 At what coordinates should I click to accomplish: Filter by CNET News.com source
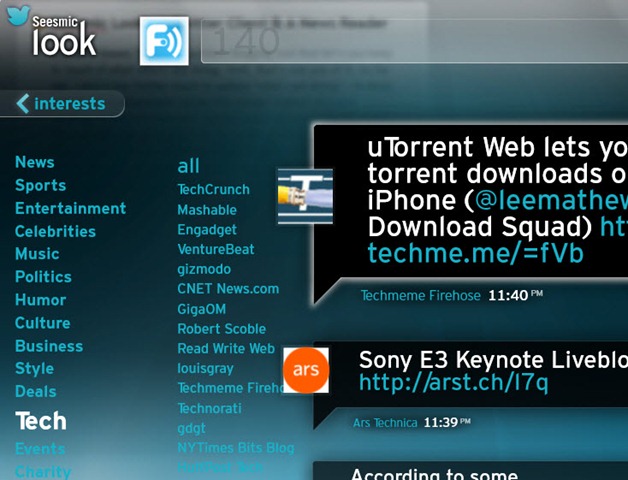click(x=228, y=289)
